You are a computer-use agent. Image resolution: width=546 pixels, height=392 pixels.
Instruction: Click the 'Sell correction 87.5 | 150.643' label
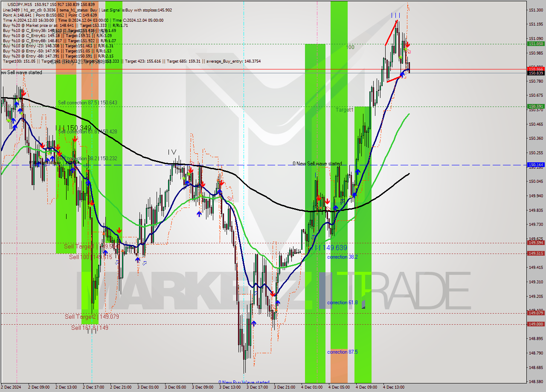pos(87,103)
